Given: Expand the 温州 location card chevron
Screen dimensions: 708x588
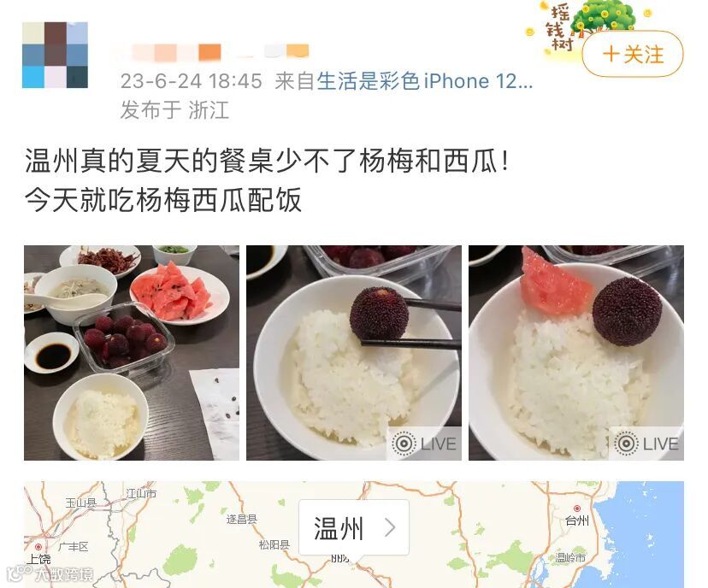Looking at the screenshot, I should 390,527.
